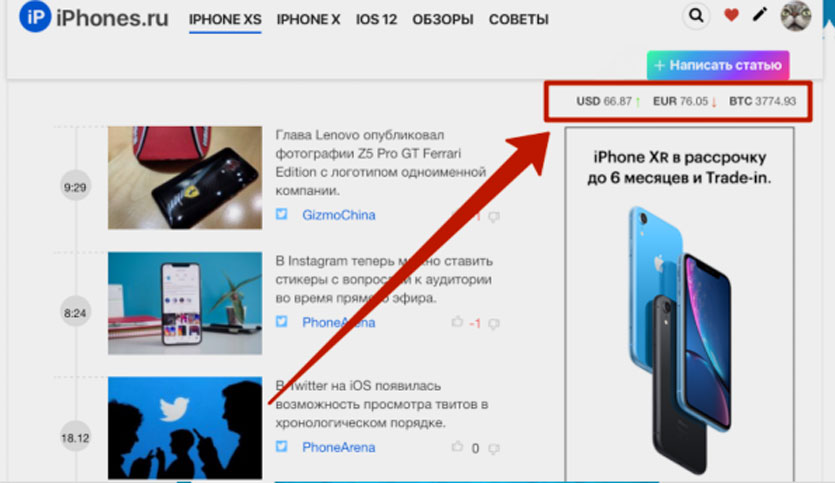The image size is (835, 483).
Task: Open search with the magnifier icon
Action: [696, 16]
